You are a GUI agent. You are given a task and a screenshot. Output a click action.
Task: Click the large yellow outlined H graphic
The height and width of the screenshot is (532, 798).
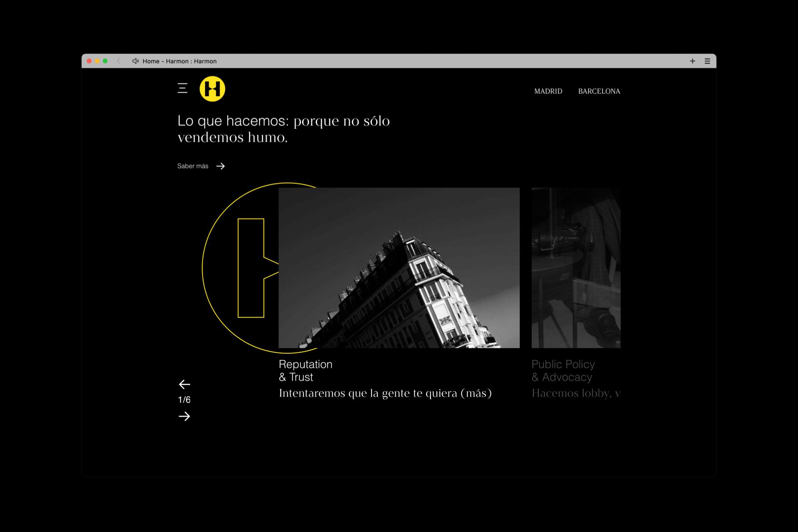[x=251, y=268]
